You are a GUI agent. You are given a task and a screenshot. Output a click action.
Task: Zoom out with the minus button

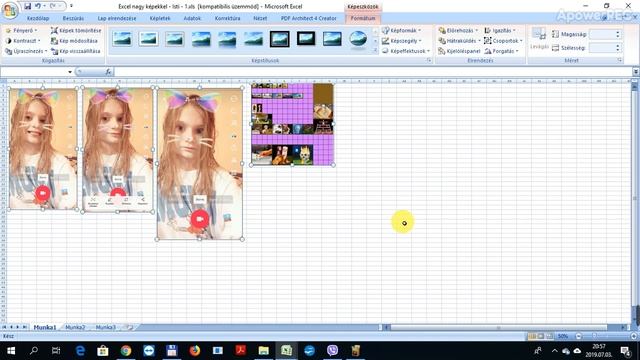click(578, 336)
